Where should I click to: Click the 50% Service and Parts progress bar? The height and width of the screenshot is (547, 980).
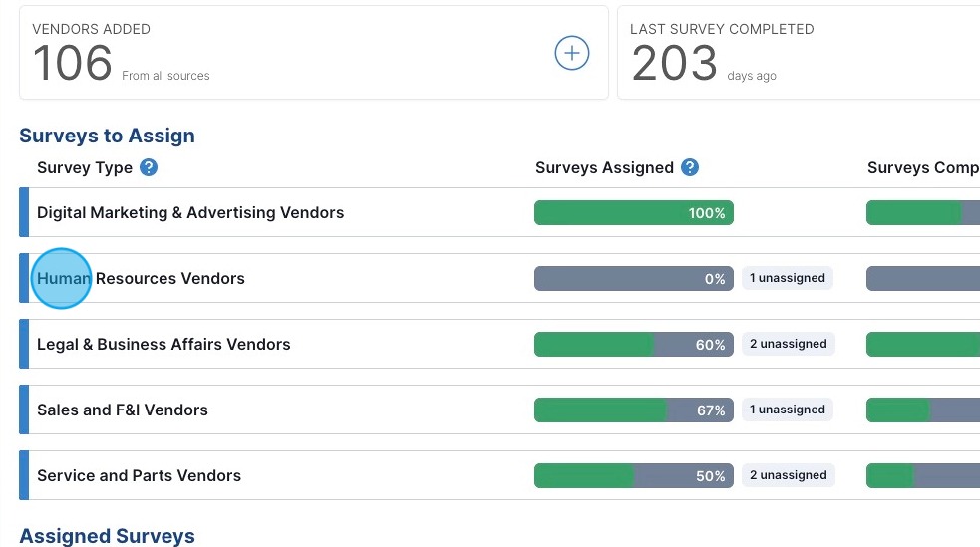pyautogui.click(x=633, y=475)
